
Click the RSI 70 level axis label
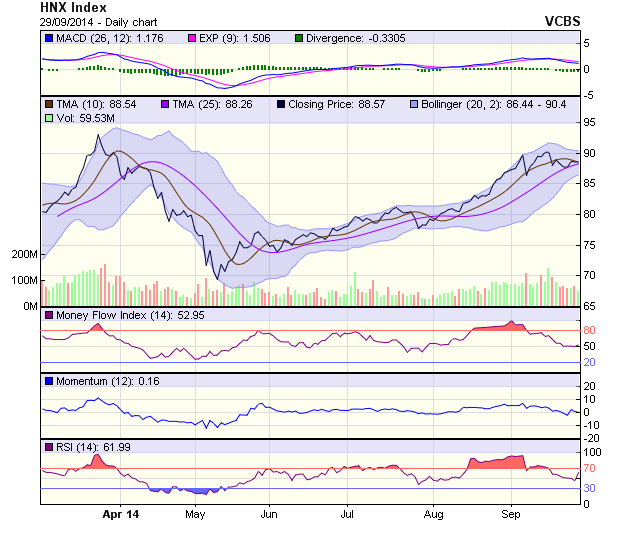[590, 468]
